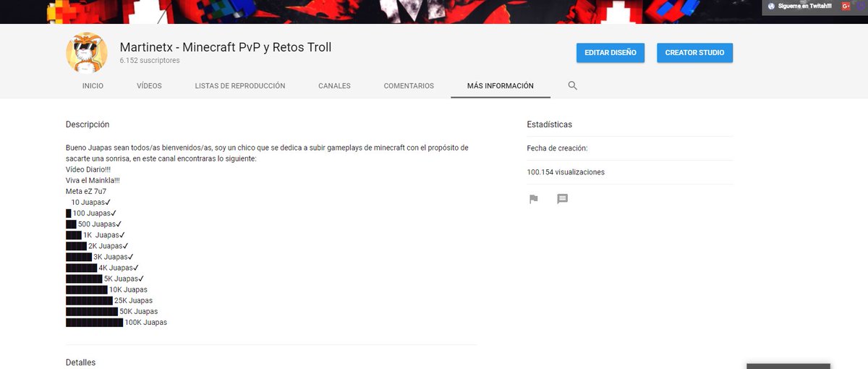Click the send message icon
Image resolution: width=868 pixels, height=369 pixels.
(563, 199)
